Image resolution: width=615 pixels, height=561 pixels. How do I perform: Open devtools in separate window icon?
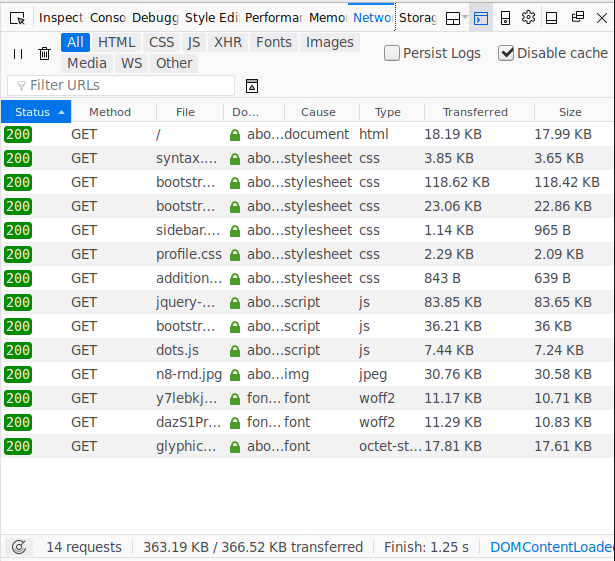[x=578, y=17]
